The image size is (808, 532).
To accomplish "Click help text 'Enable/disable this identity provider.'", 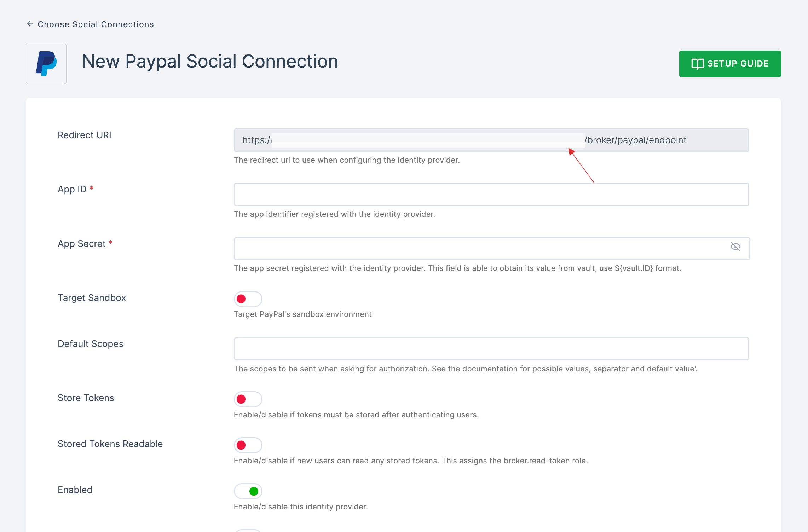I will pos(301,507).
